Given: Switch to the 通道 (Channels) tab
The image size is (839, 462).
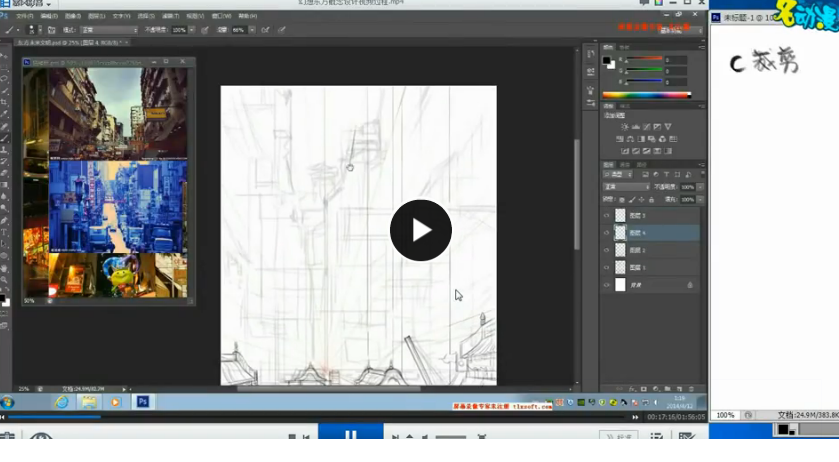Looking at the screenshot, I should 625,164.
